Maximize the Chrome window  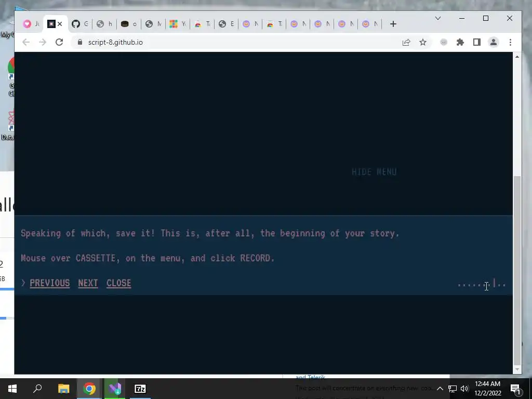pyautogui.click(x=486, y=18)
